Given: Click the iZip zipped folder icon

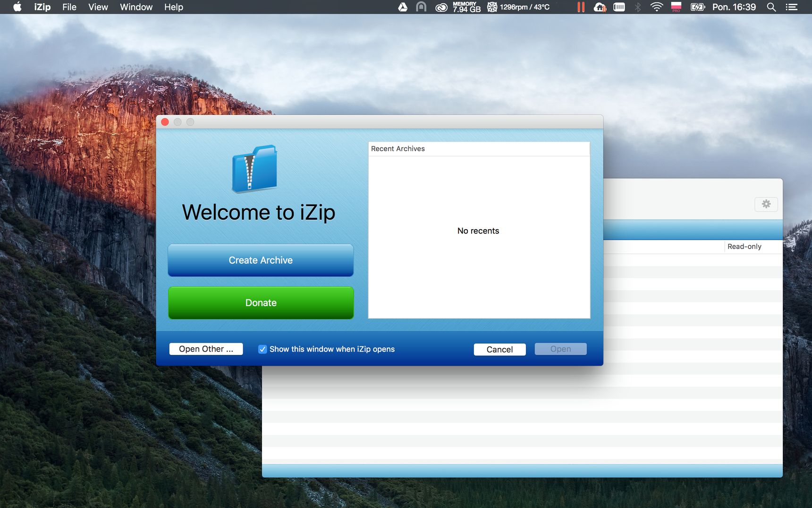Looking at the screenshot, I should [254, 169].
